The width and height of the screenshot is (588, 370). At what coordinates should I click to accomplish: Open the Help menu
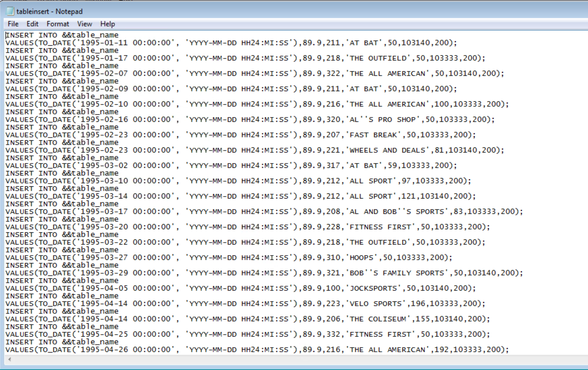tap(108, 24)
